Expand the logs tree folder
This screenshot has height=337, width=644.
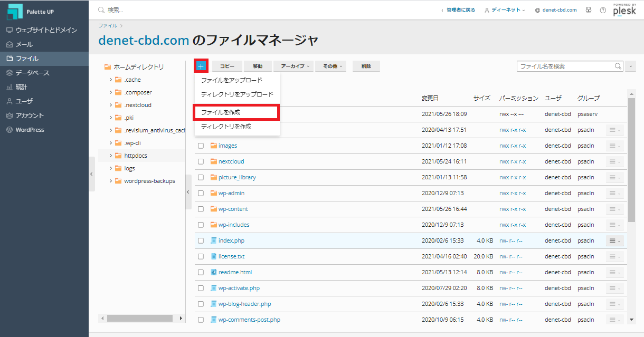[111, 168]
